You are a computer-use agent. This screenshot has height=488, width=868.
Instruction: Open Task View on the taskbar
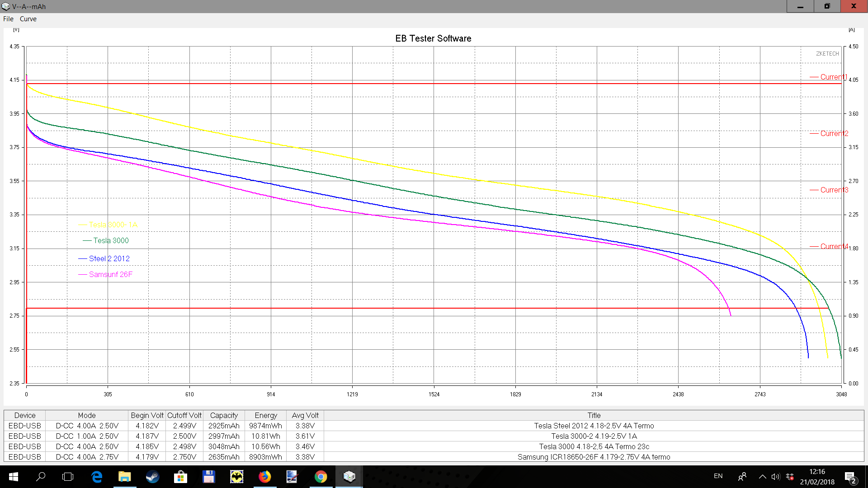[68, 477]
